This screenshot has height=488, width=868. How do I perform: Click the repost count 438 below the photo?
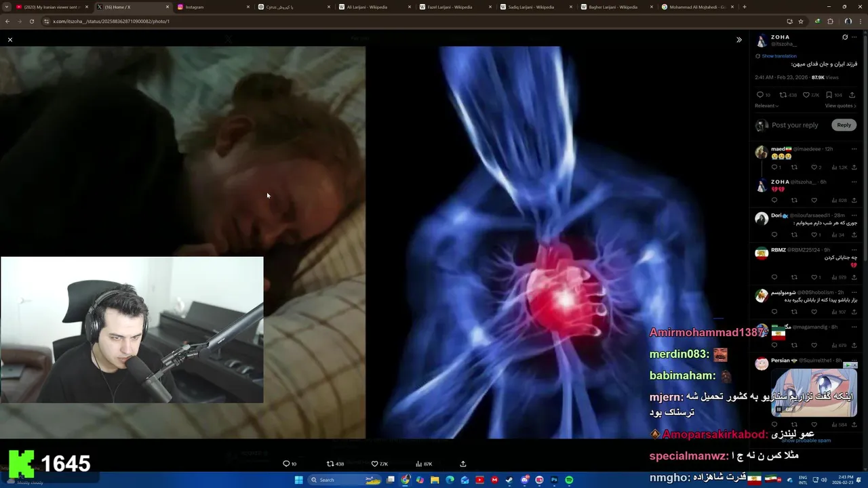pos(335,464)
